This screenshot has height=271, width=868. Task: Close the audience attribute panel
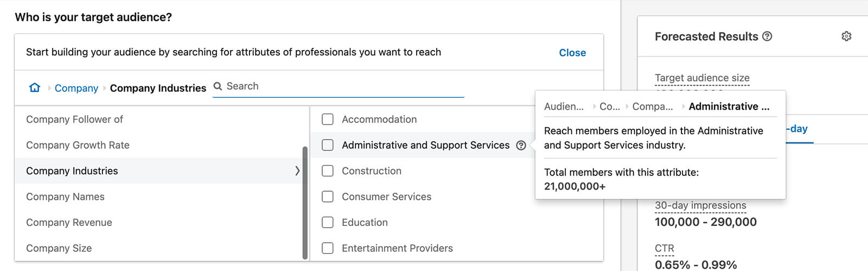click(572, 53)
